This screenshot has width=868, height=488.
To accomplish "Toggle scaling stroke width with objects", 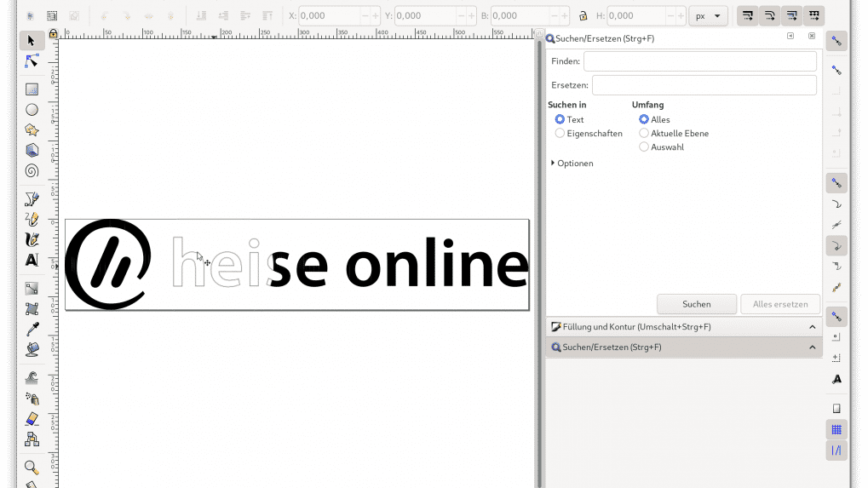I will click(x=748, y=16).
